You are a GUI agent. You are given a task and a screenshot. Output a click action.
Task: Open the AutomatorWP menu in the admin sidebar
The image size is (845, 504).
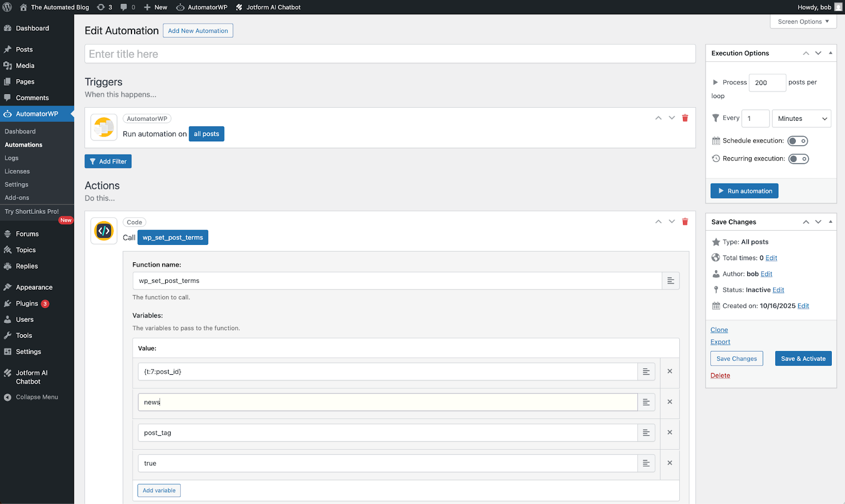click(x=37, y=113)
